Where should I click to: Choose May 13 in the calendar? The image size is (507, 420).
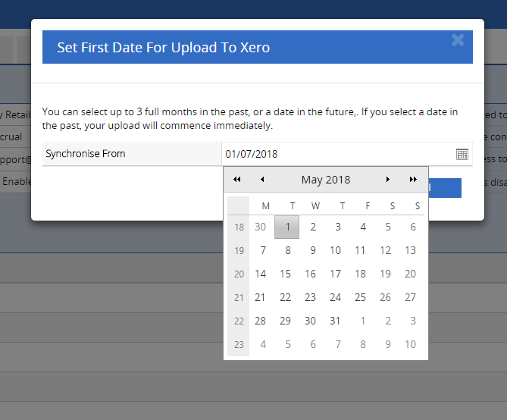(x=412, y=250)
